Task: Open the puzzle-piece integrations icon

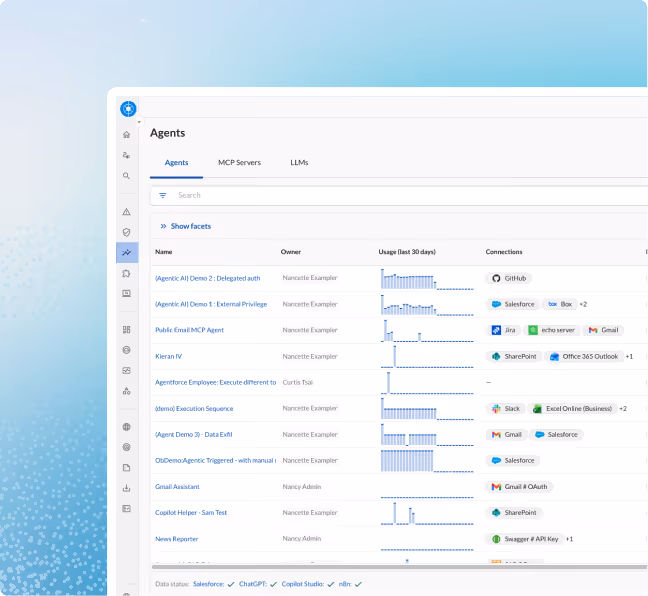Action: tap(126, 273)
